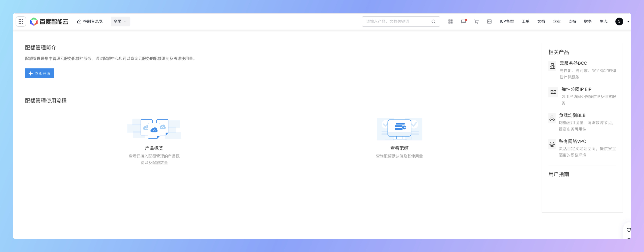644x252 pixels.
Task: Click the 查看配额 illustration
Action: tap(400, 129)
